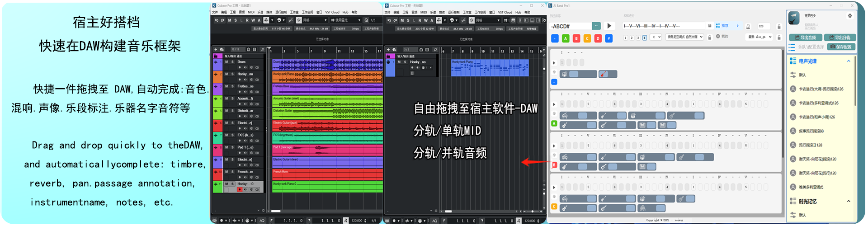Click the 我的 button in AI Band Pro
The width and height of the screenshot is (868, 226).
click(722, 37)
